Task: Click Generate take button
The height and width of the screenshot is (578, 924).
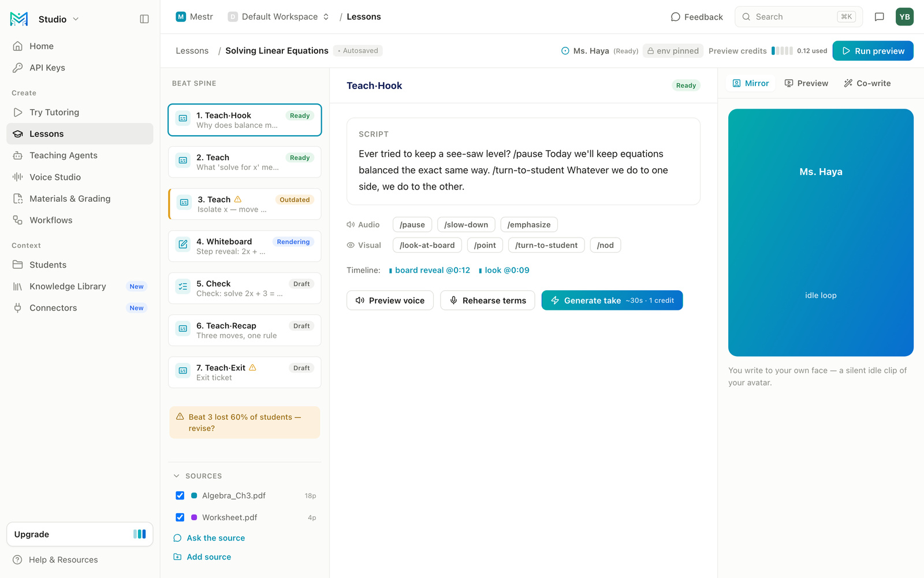Action: pyautogui.click(x=612, y=301)
